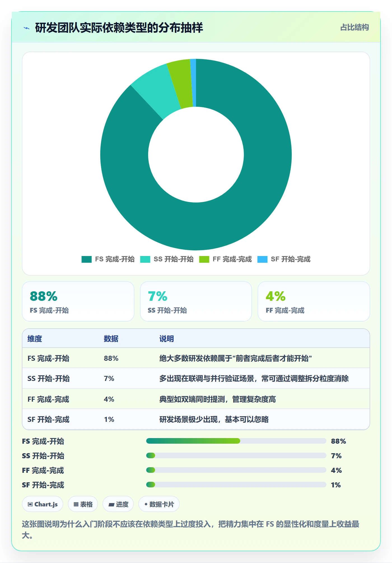Viewport: 392px width, 563px height.
Task: Click the SF 开始-完成 progress bar
Action: tap(236, 485)
